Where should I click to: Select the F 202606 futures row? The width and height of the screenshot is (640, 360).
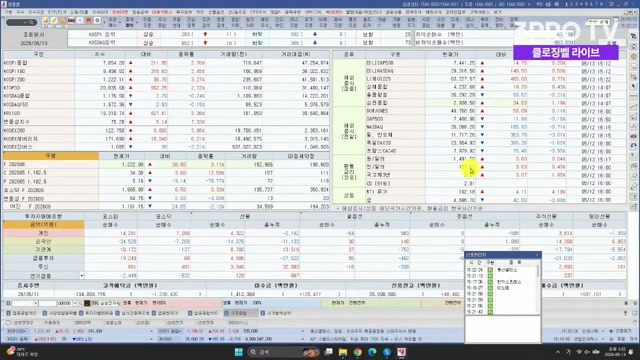click(x=166, y=164)
